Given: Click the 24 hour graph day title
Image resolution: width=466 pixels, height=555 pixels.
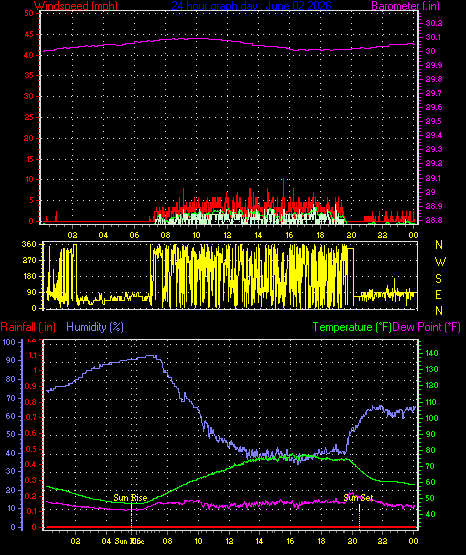Looking at the screenshot, I should coord(251,6).
